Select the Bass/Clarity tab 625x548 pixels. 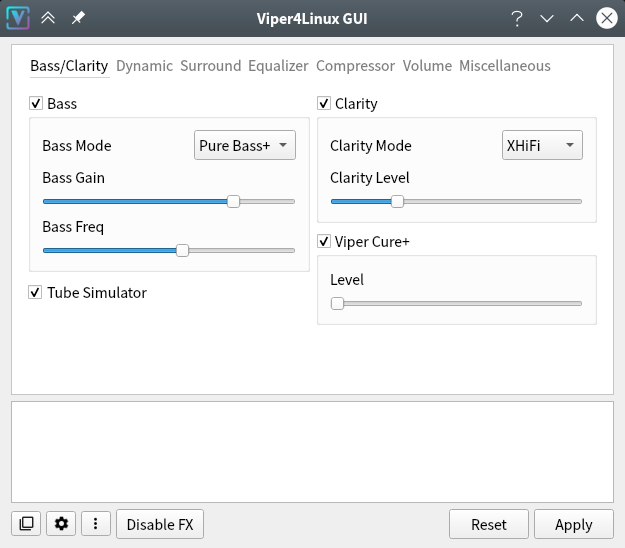pos(69,66)
